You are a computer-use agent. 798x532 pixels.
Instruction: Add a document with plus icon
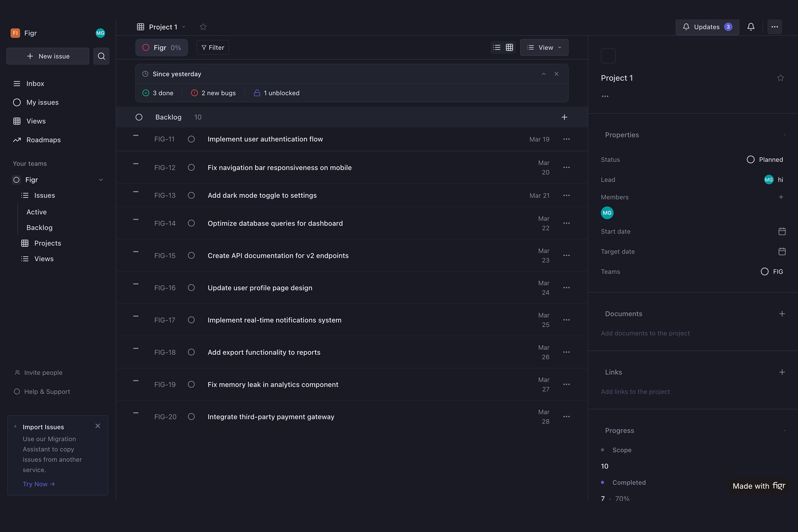[x=782, y=314]
